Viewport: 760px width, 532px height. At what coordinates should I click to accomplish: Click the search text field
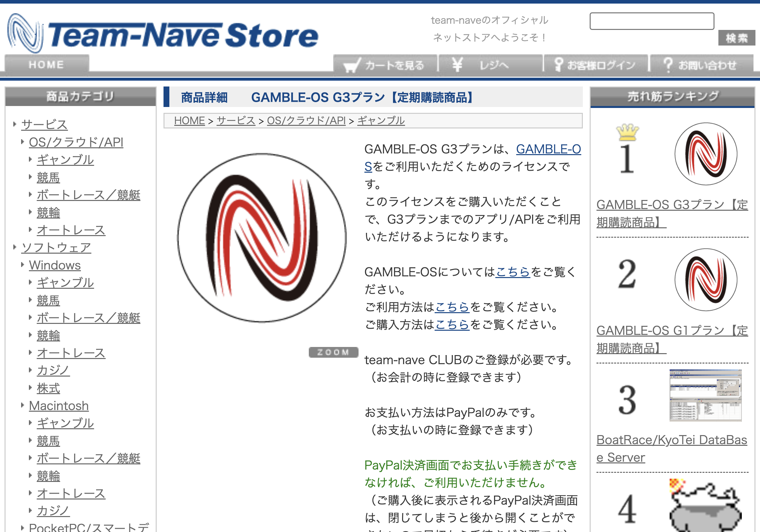(651, 21)
